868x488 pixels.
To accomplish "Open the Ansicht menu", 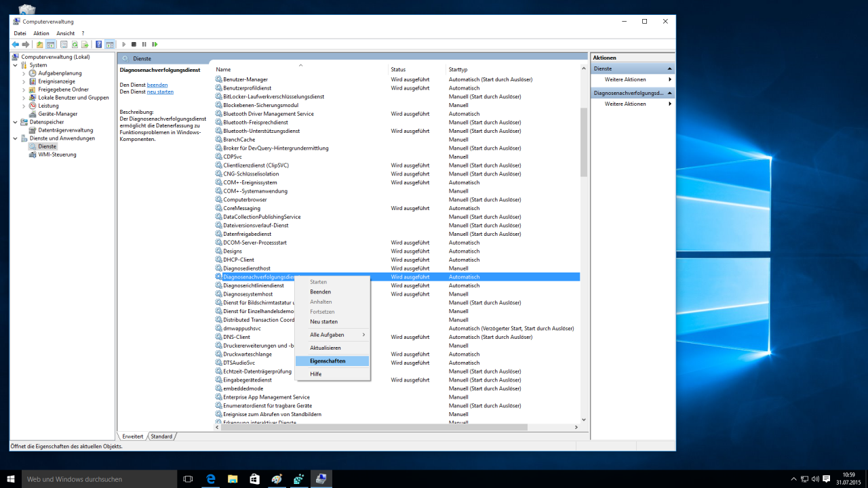I will (65, 33).
